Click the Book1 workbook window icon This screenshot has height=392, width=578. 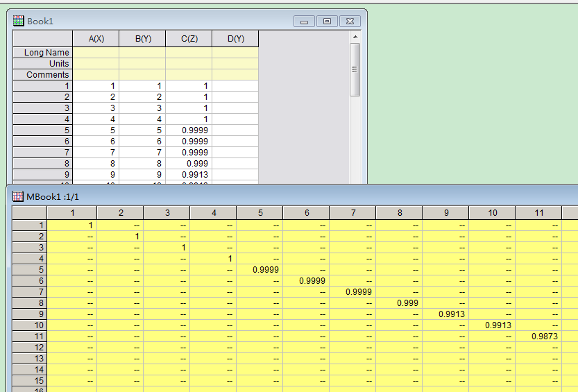(x=18, y=21)
